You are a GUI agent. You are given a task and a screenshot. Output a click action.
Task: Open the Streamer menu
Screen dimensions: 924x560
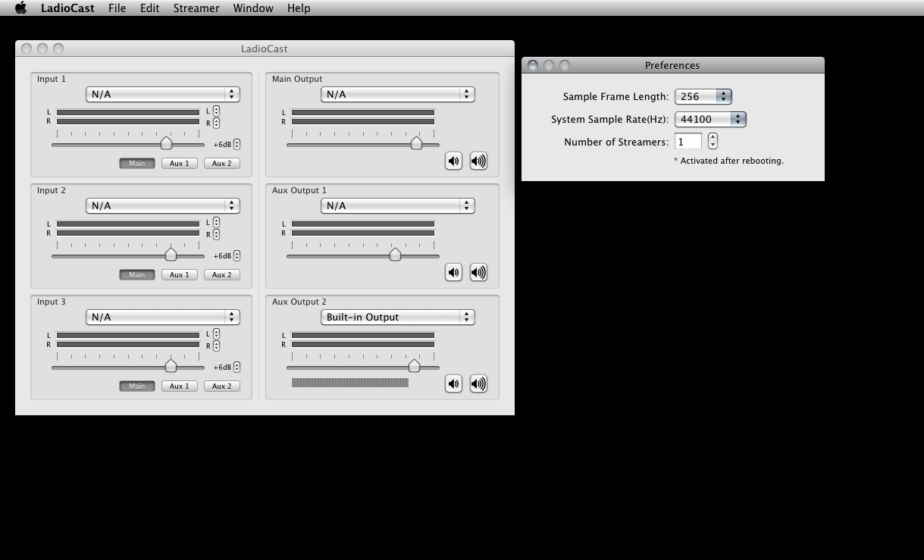196,8
